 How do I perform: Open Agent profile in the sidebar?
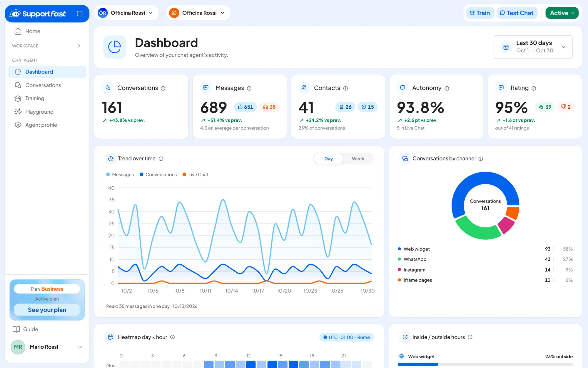[x=47, y=125]
